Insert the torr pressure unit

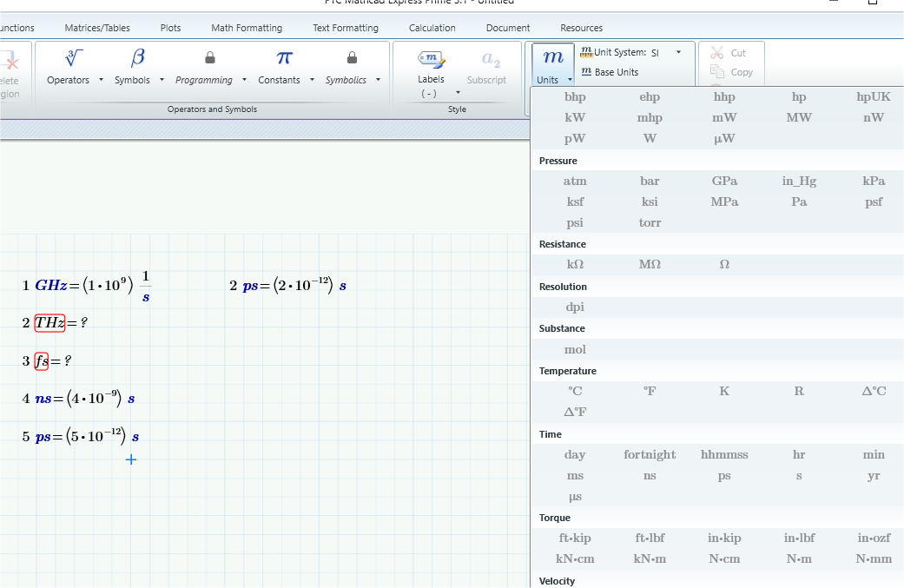pyautogui.click(x=650, y=222)
